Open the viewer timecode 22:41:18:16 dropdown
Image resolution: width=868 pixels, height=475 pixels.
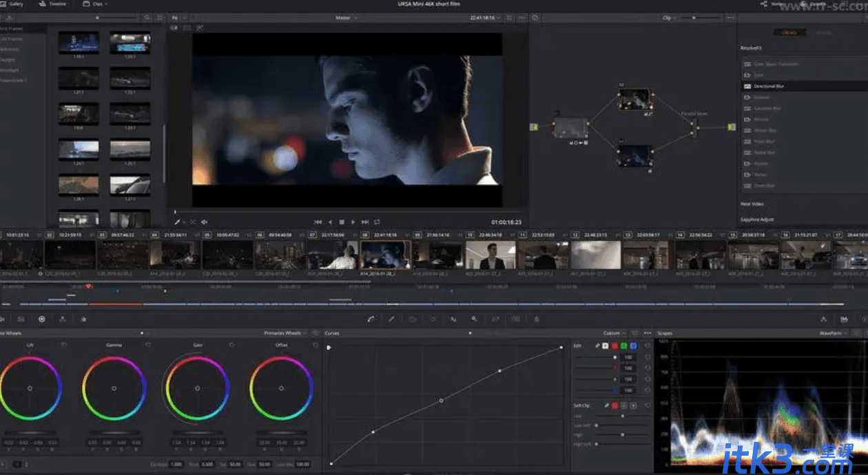tap(484, 17)
